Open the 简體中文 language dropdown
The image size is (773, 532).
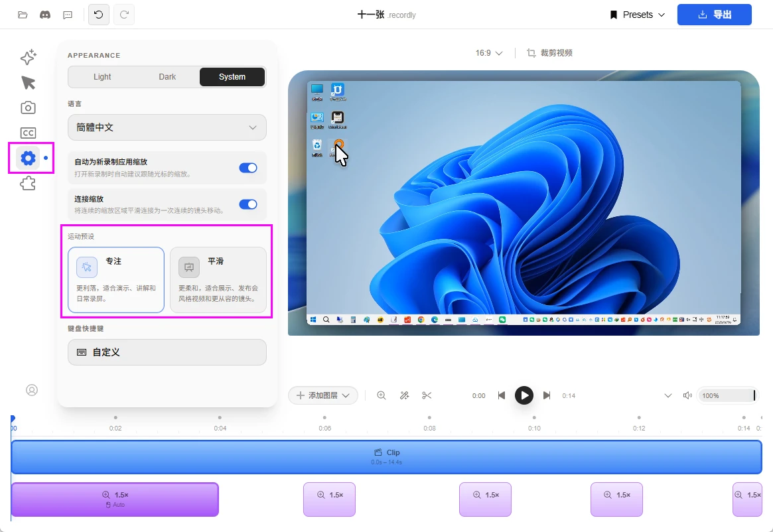167,127
